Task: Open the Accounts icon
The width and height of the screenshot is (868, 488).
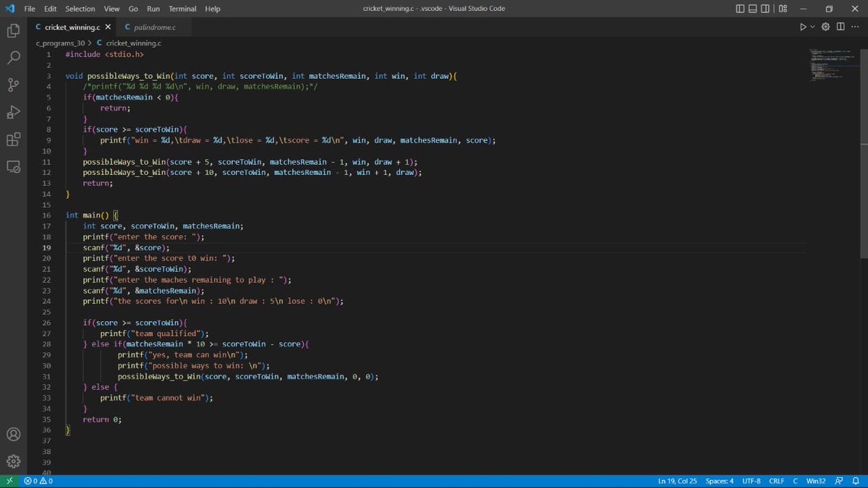Action: (x=13, y=434)
